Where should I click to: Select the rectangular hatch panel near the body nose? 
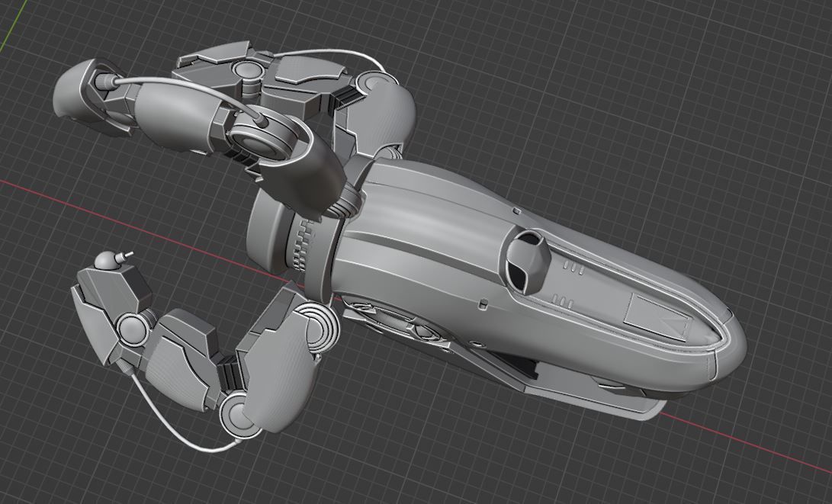coord(659,316)
